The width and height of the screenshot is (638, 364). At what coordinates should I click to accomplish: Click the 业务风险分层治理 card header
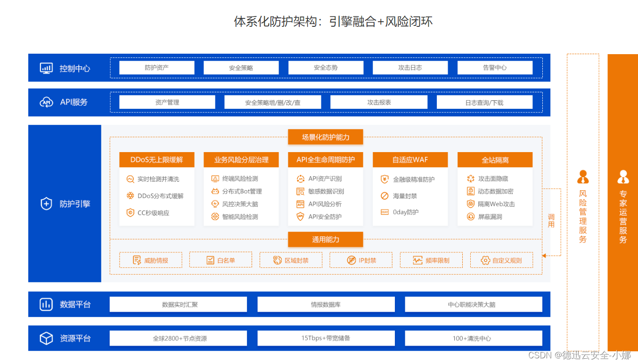241,160
